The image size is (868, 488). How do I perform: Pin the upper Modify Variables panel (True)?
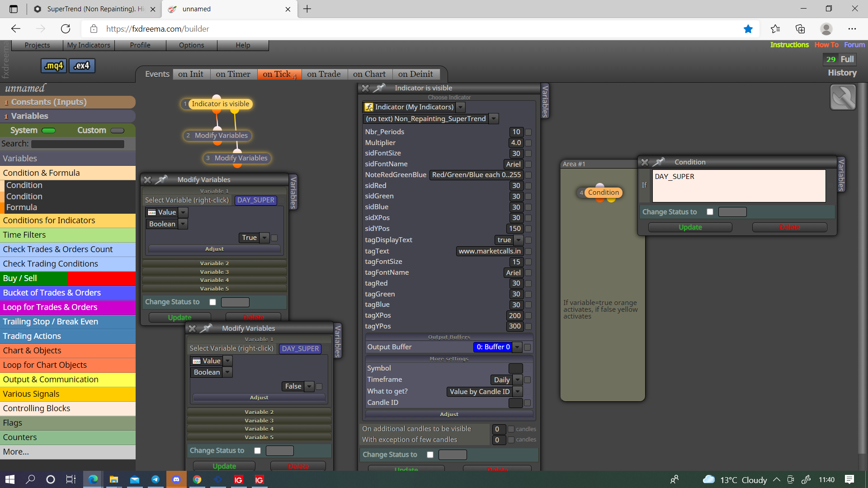pos(161,179)
